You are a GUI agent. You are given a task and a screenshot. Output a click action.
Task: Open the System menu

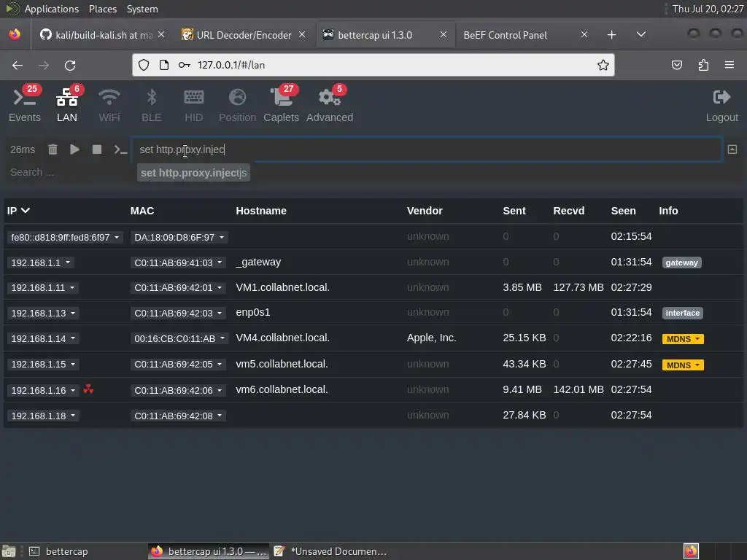click(x=142, y=9)
